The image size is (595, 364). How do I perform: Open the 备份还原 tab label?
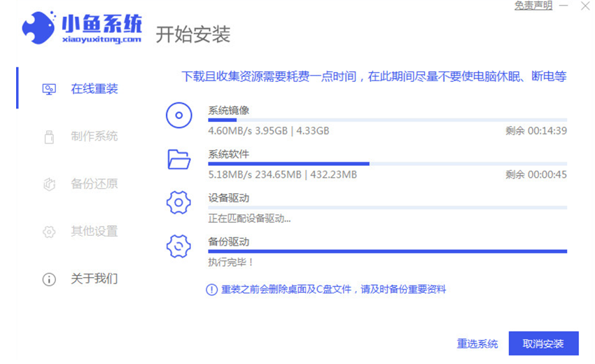coord(94,184)
